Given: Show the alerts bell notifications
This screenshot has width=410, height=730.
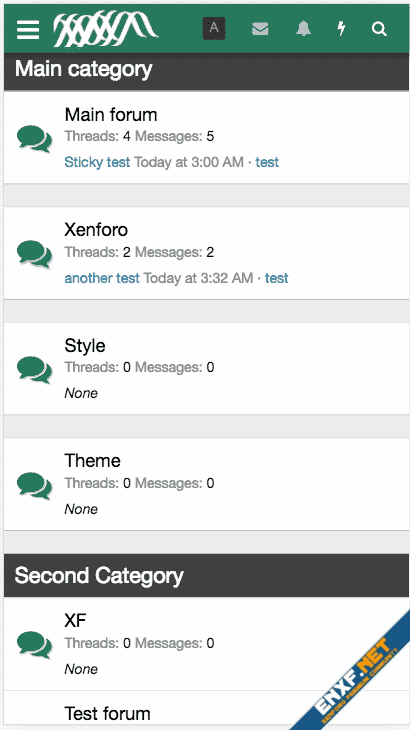Looking at the screenshot, I should pos(303,29).
